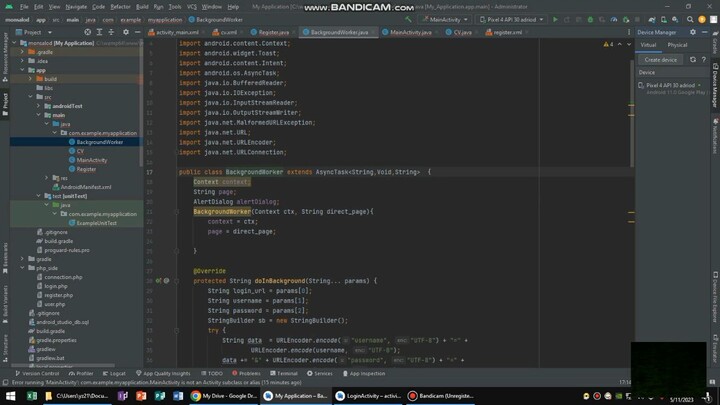This screenshot has width=720, height=405.
Task: Open SDK Manager toolbar icon
Action: click(675, 20)
